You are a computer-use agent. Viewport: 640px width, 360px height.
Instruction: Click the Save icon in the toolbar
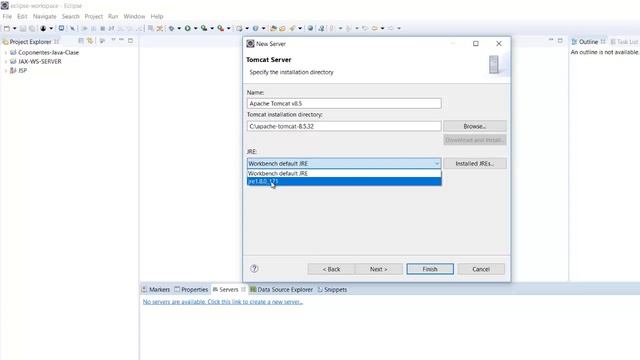pos(23,28)
